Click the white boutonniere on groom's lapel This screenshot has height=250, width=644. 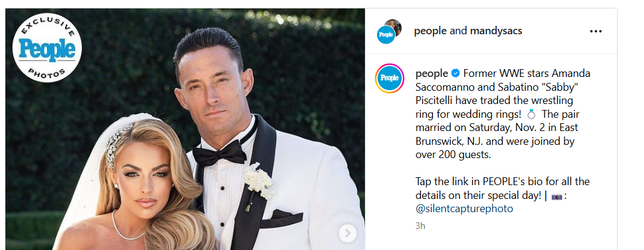tap(258, 183)
